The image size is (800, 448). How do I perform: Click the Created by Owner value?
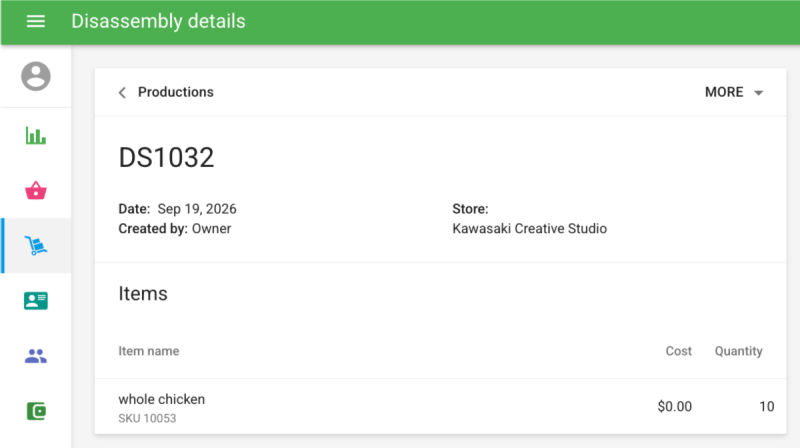(x=211, y=229)
